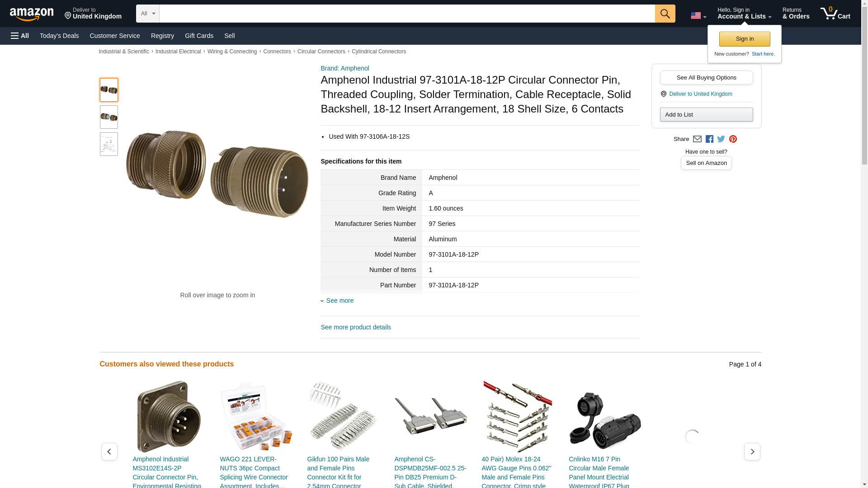Screen dimensions: 868x488
Task: Click the yellow Sign in button
Action: [745, 39]
